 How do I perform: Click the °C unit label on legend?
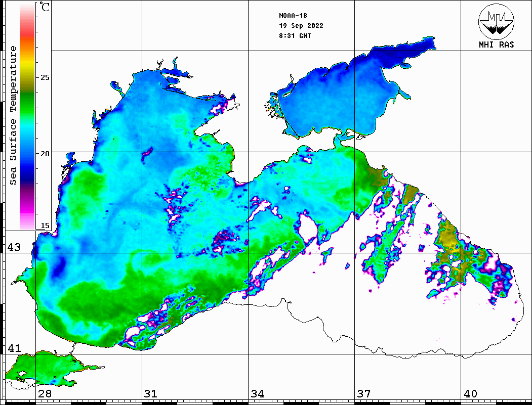(45, 7)
